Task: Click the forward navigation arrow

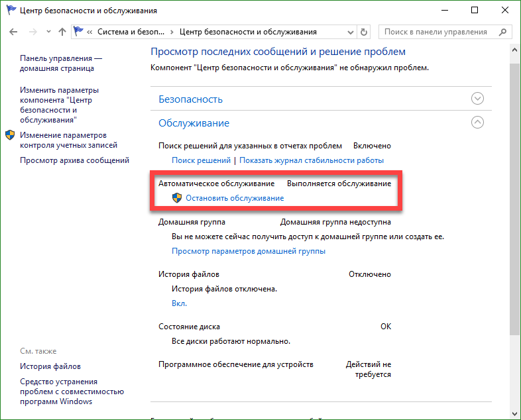Action: (x=33, y=32)
